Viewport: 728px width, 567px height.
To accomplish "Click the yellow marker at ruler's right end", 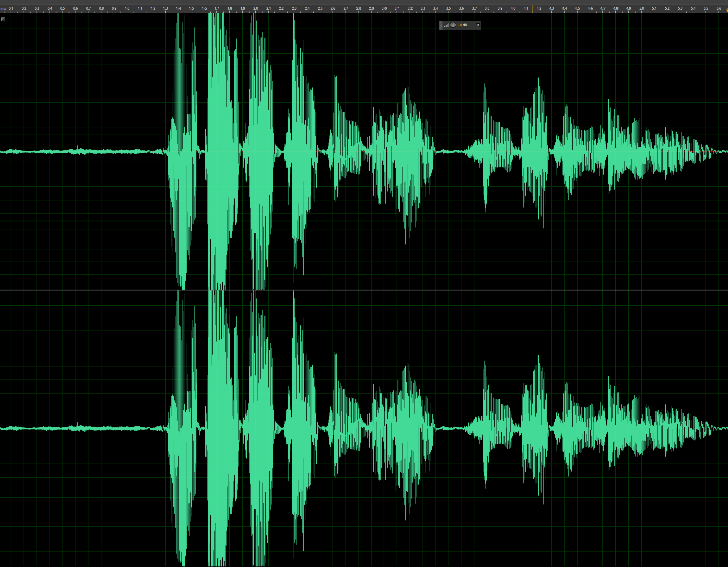I will [726, 9].
